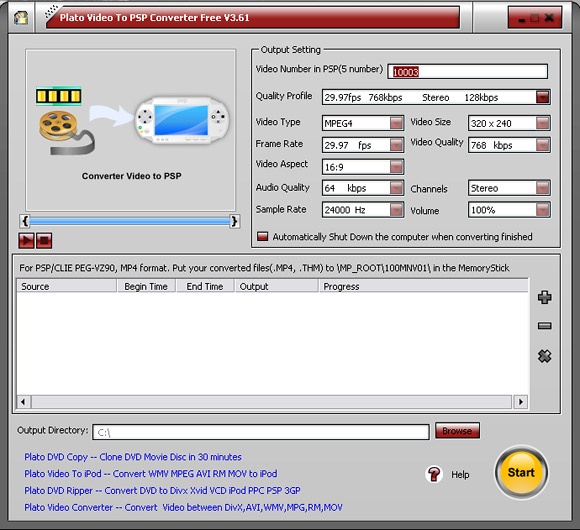This screenshot has width=580, height=530.
Task: Toggle automatic shut down after converting checkbox
Action: 263,236
